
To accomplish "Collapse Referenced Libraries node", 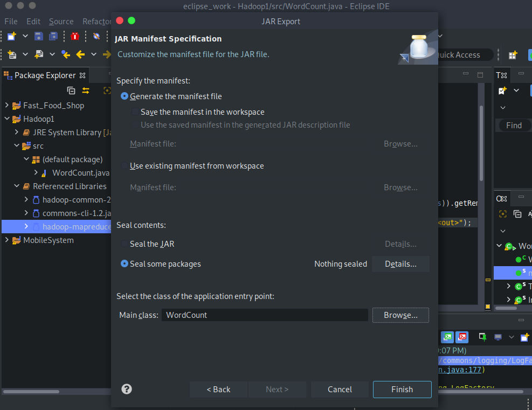I will point(16,186).
